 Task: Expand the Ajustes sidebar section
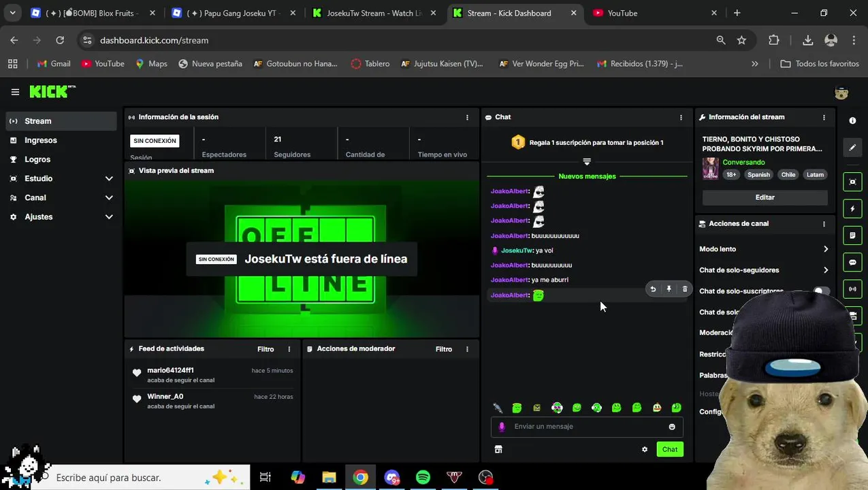tap(109, 216)
